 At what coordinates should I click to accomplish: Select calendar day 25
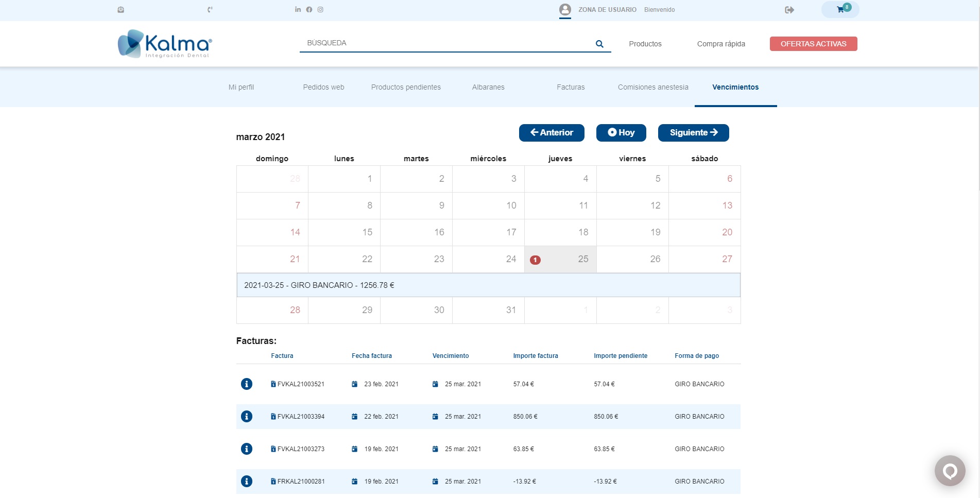click(x=560, y=259)
